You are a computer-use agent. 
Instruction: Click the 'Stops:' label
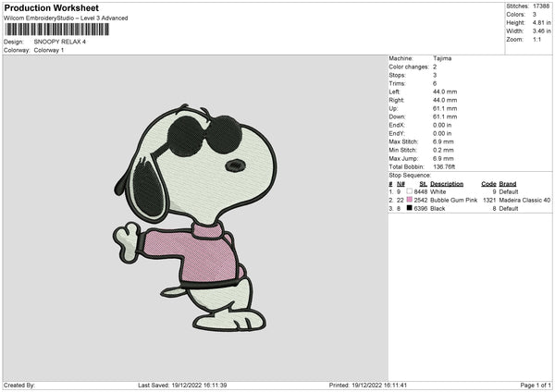pos(397,76)
